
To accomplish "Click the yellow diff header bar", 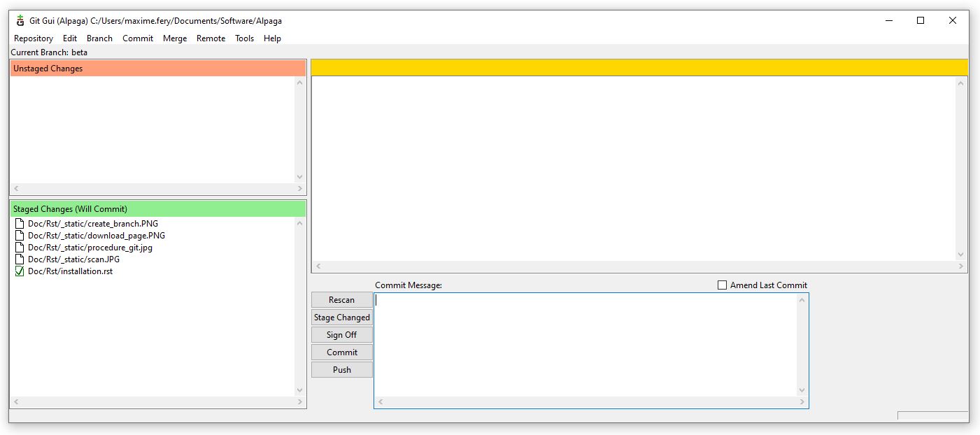I will pos(639,67).
